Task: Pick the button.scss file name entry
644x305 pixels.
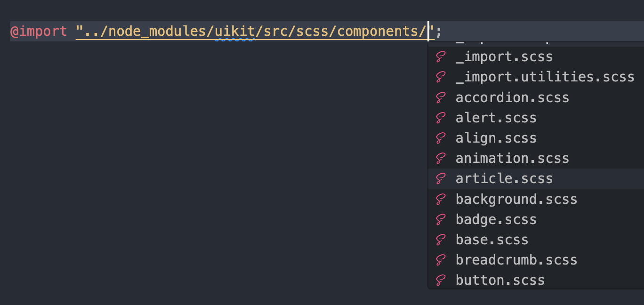Action: (x=500, y=281)
